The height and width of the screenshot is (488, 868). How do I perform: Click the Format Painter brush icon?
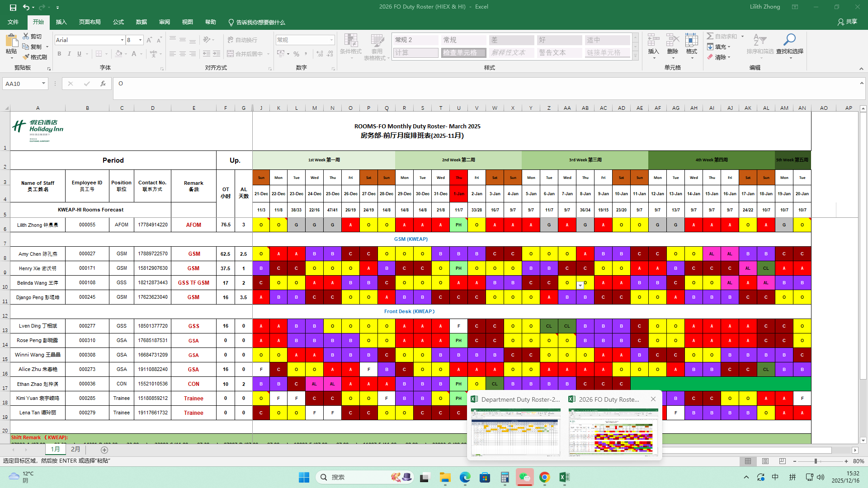[26, 57]
